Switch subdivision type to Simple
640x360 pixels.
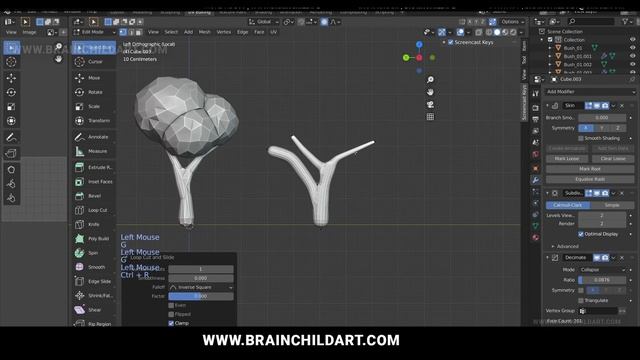[612, 205]
